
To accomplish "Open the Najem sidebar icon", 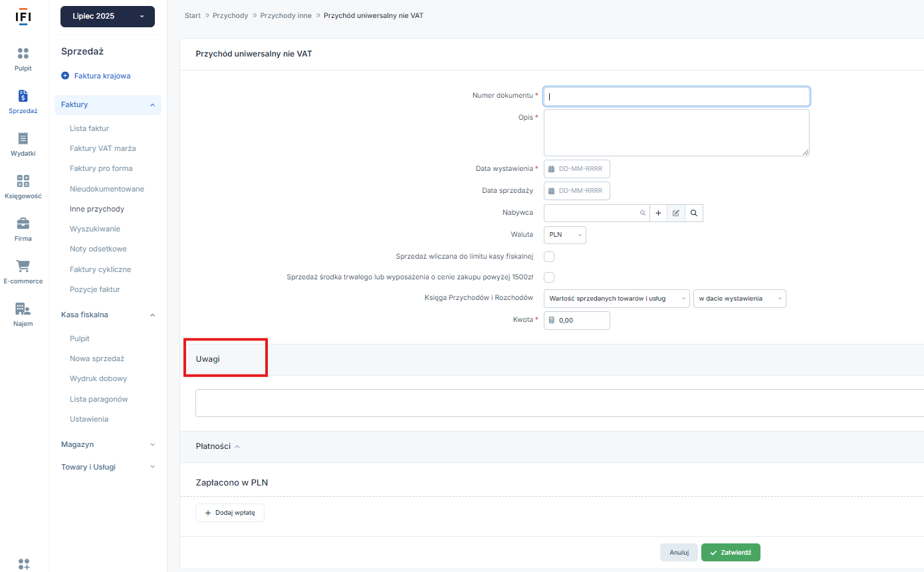I will [x=23, y=309].
